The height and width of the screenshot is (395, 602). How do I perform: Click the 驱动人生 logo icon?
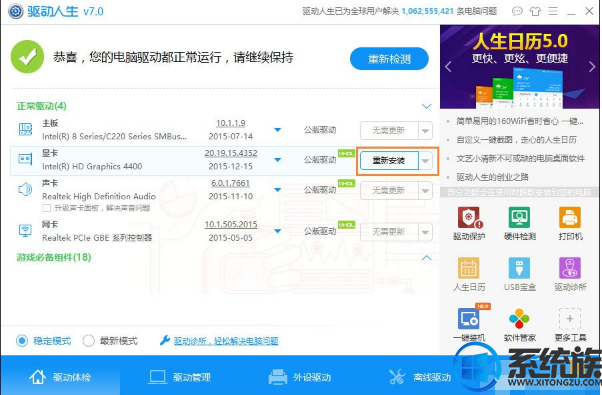click(x=16, y=12)
